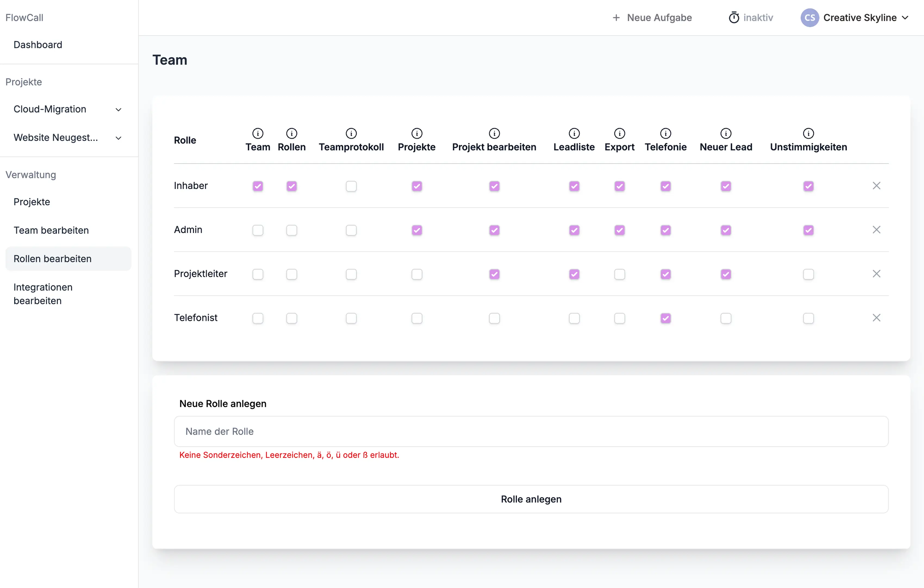Click the Neue Aufgabe button

tap(652, 18)
